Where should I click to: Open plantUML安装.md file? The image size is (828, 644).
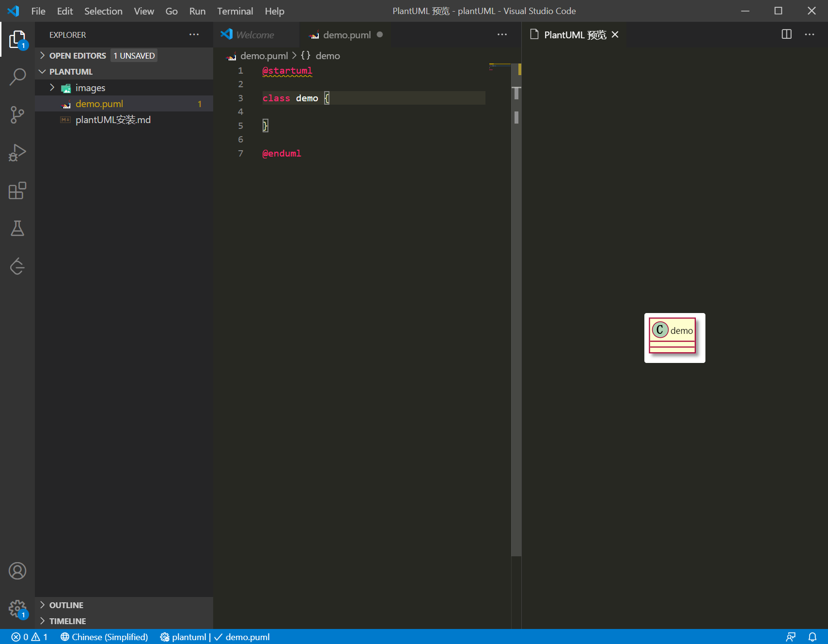(x=124, y=120)
